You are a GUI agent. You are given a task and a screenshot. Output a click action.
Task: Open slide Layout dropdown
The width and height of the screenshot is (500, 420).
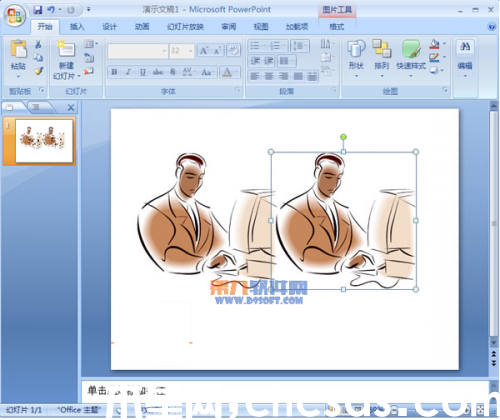(91, 44)
